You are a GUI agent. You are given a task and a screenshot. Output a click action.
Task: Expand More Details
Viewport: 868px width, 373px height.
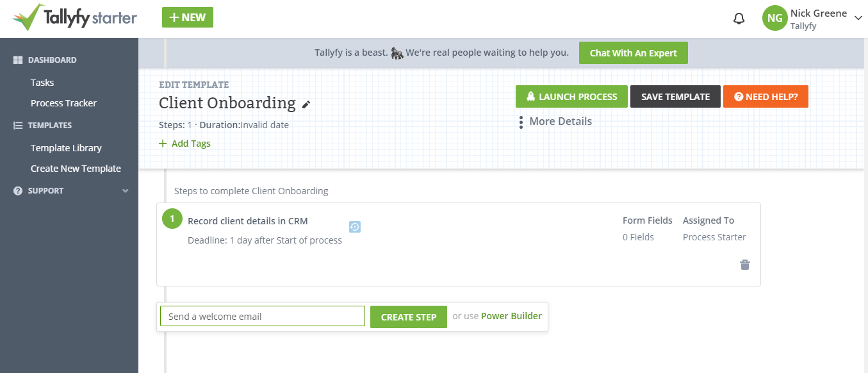(561, 121)
